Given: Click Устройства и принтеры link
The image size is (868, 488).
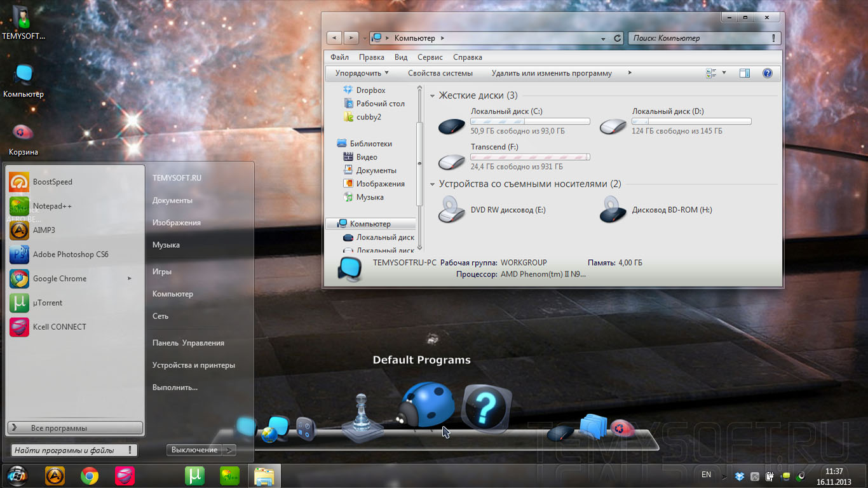Looking at the screenshot, I should (194, 365).
